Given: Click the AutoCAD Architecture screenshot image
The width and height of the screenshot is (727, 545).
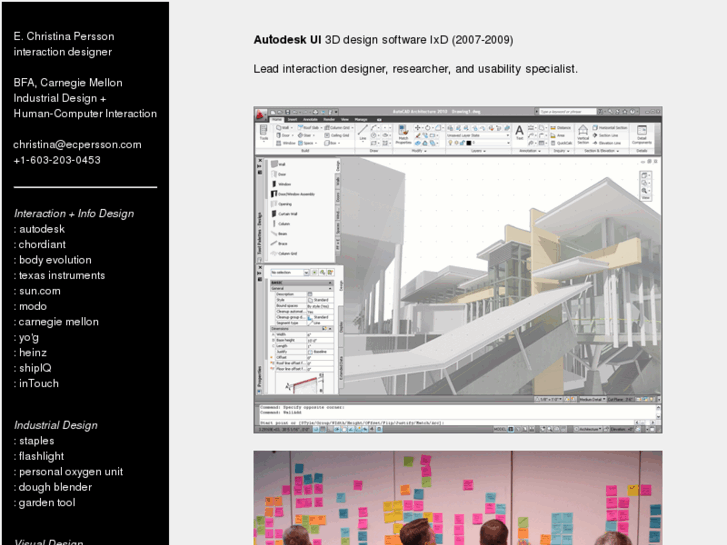Looking at the screenshot, I should coord(458,270).
